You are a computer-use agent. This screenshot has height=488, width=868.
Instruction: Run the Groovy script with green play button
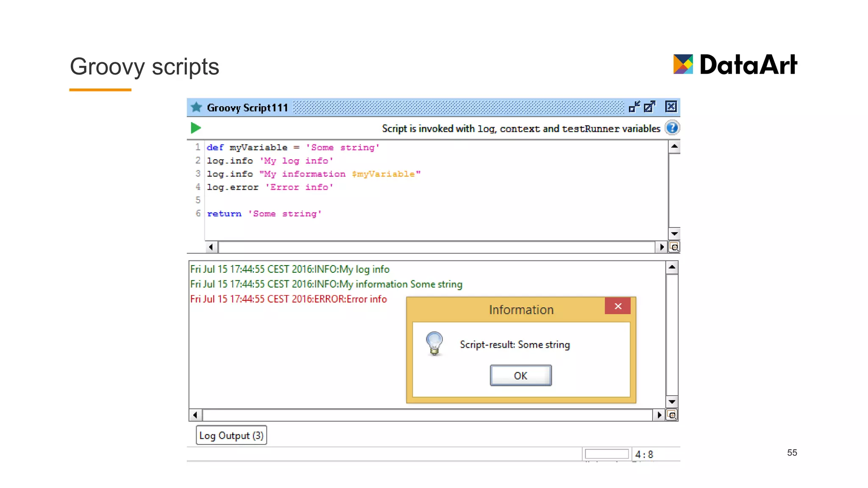(195, 128)
